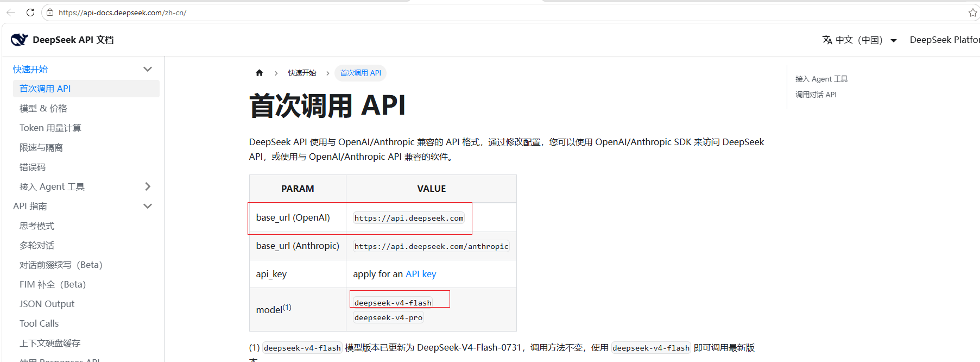Bookmark the page with the star icon

972,13
